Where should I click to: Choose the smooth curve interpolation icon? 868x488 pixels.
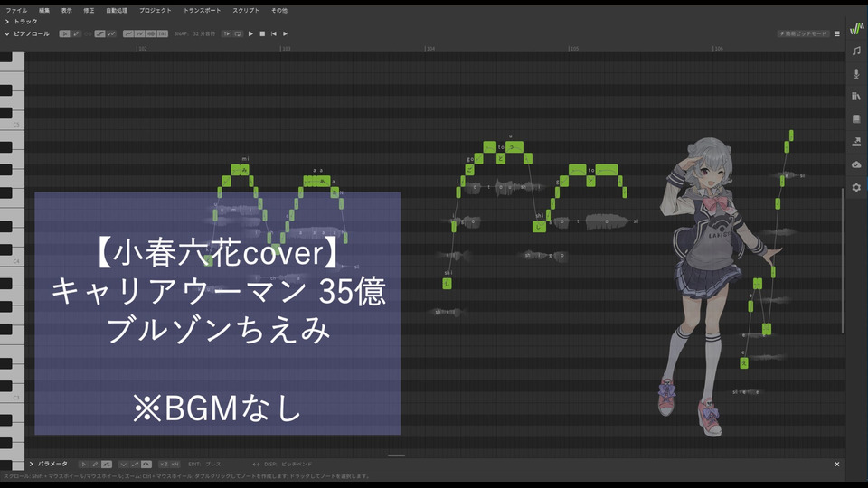(146, 465)
